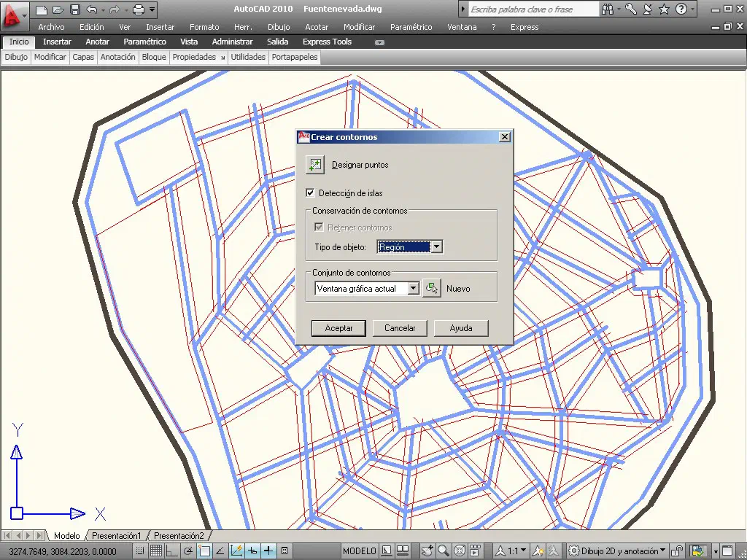Click the Clean Screen icon in status bar
The width and height of the screenshot is (747, 560).
(727, 551)
